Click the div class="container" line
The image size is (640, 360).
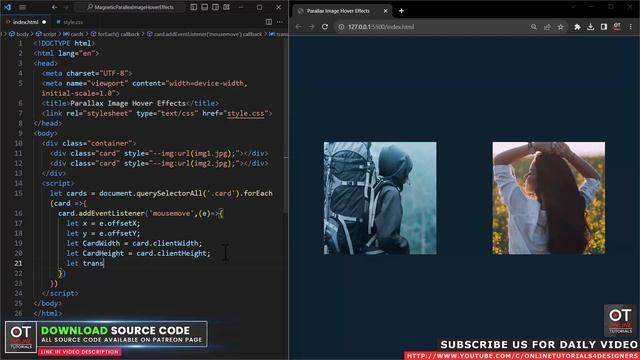point(89,143)
